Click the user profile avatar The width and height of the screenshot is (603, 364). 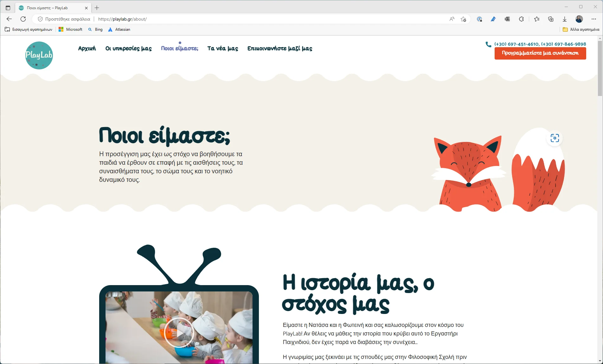coord(579,19)
